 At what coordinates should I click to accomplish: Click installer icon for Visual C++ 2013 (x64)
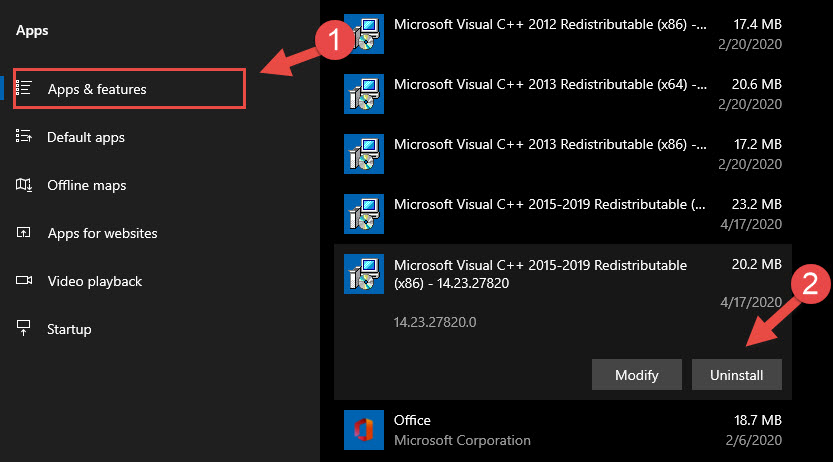[x=364, y=94]
